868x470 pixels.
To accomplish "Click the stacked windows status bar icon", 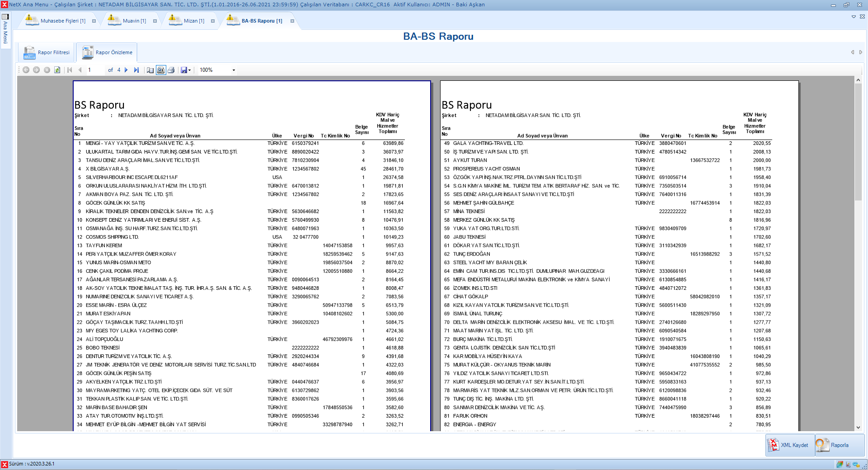I will (x=840, y=464).
